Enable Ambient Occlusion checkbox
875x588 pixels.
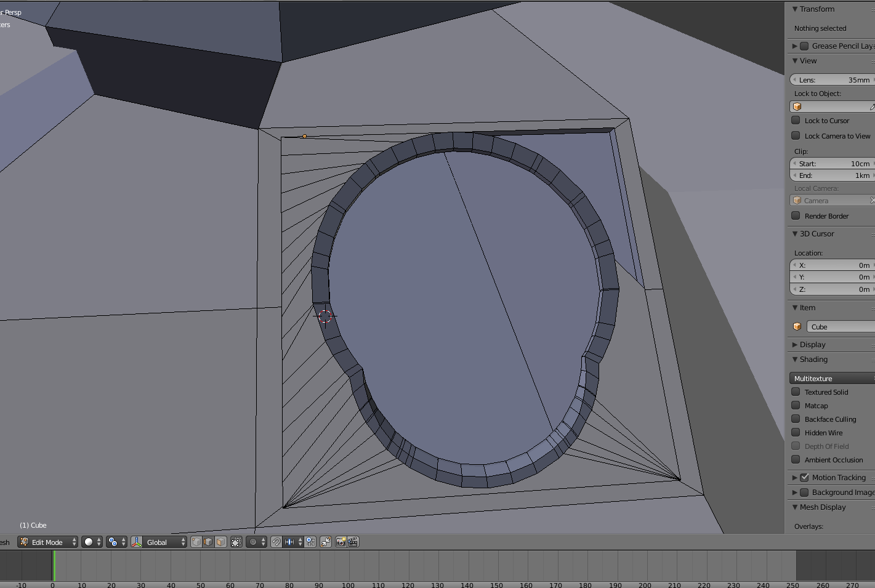point(796,459)
